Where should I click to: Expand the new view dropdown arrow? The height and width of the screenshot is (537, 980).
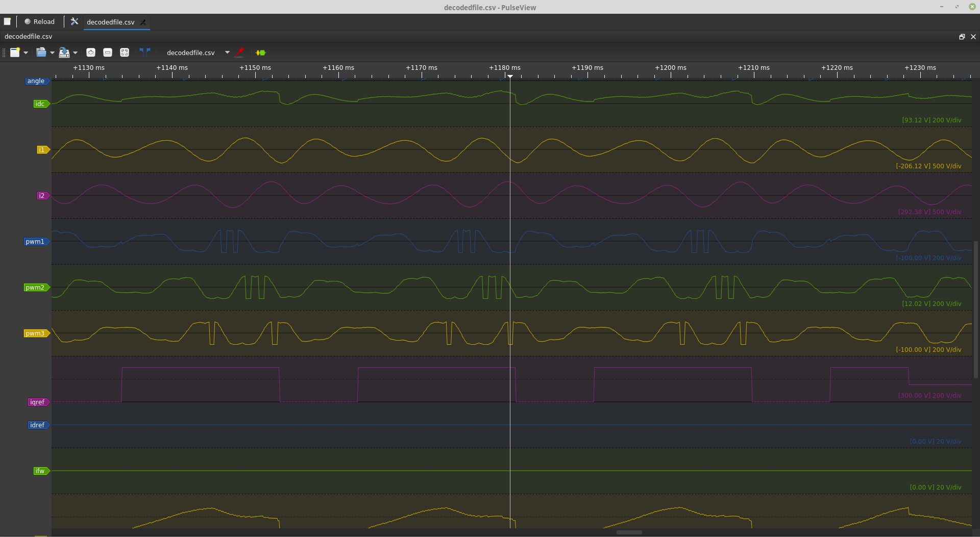pyautogui.click(x=26, y=53)
